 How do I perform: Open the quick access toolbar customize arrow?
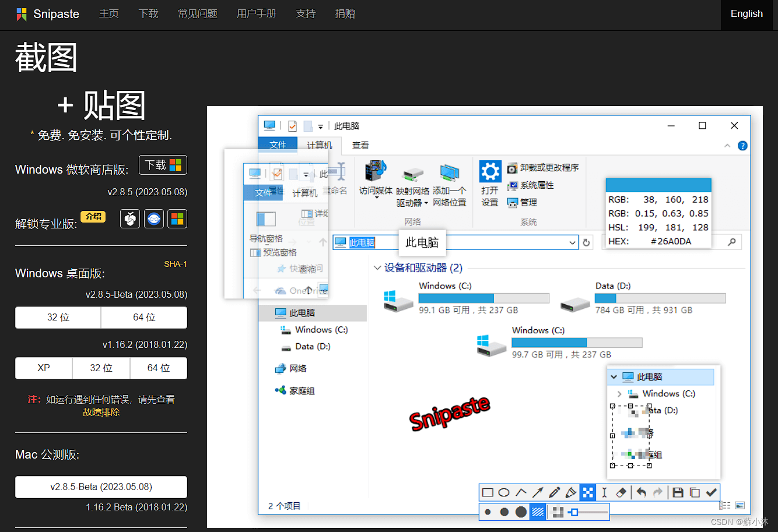[x=320, y=126]
